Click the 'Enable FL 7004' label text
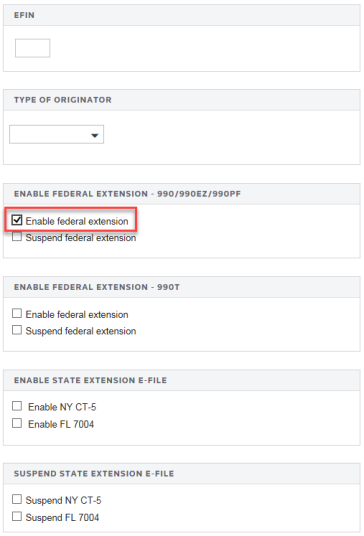 tap(61, 424)
